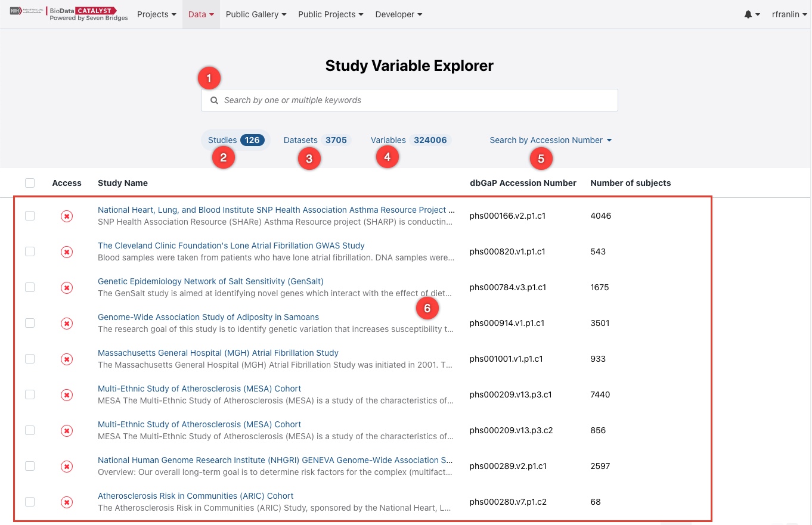Image resolution: width=812 pixels, height=525 pixels.
Task: Click accession number phs001001.v1.p1.c1
Action: 506,359
